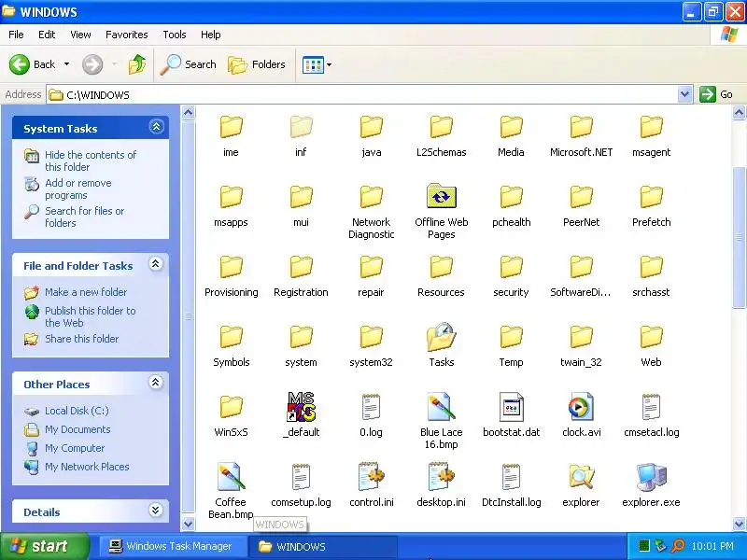Open the Search pane
Image resolution: width=747 pixels, height=560 pixels.
[x=189, y=64]
